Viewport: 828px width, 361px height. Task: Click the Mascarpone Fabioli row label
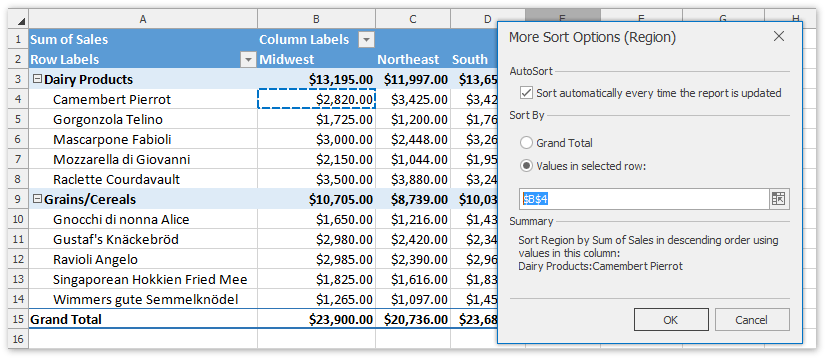[x=143, y=140]
